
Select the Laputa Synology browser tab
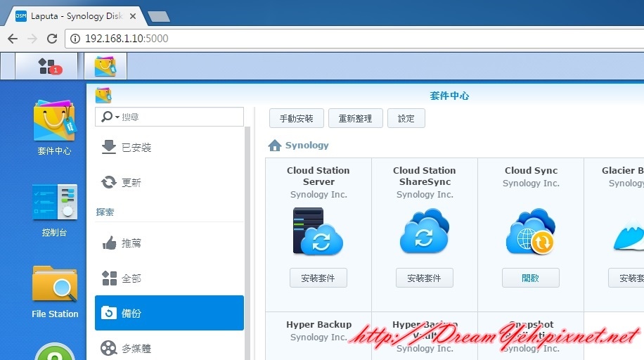coord(76,16)
